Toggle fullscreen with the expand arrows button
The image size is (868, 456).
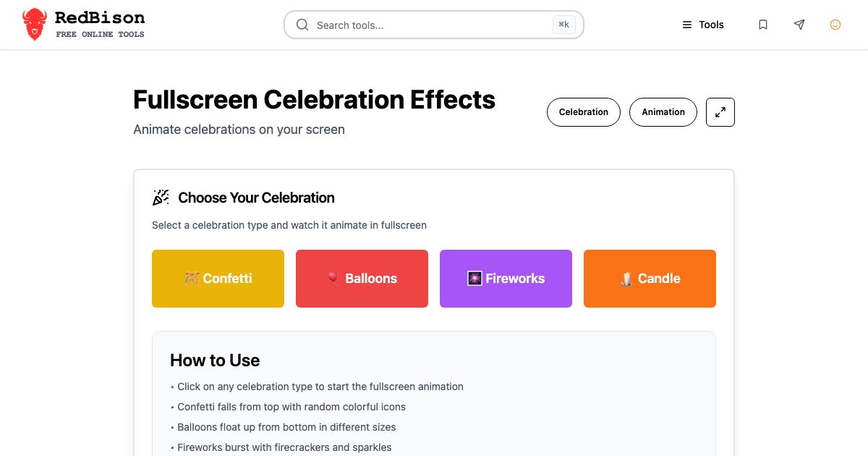click(720, 112)
